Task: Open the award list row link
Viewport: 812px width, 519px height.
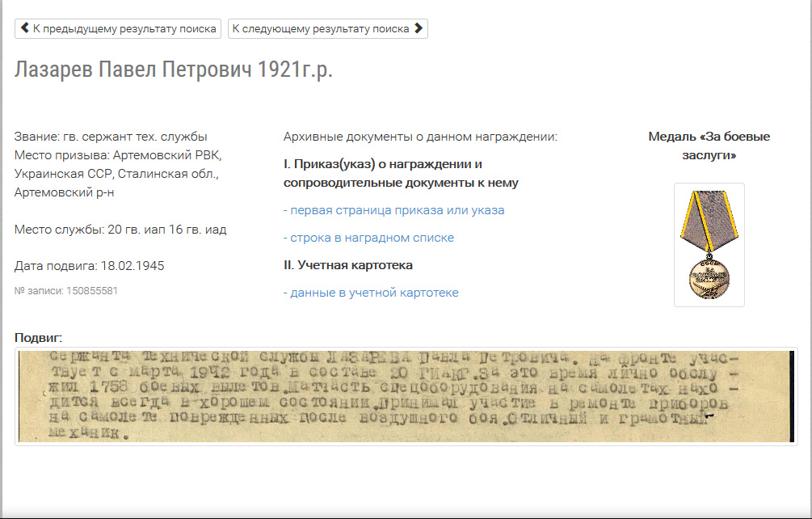Action: pyautogui.click(x=368, y=238)
